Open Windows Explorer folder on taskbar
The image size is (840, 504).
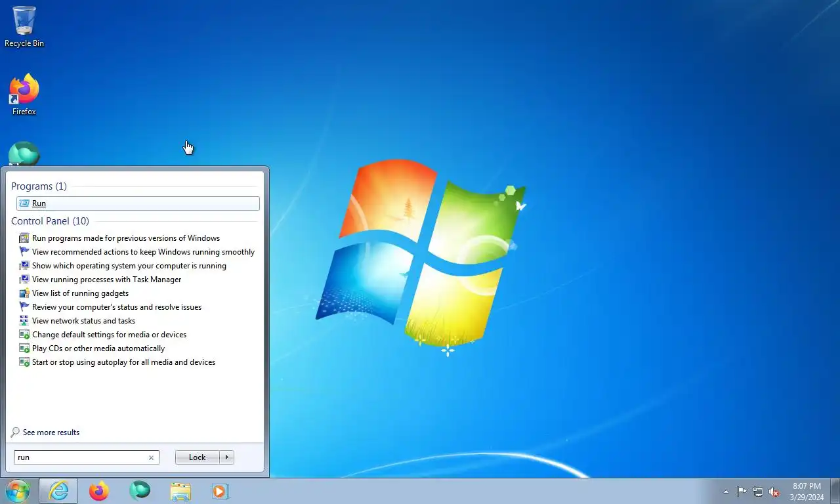pyautogui.click(x=180, y=491)
